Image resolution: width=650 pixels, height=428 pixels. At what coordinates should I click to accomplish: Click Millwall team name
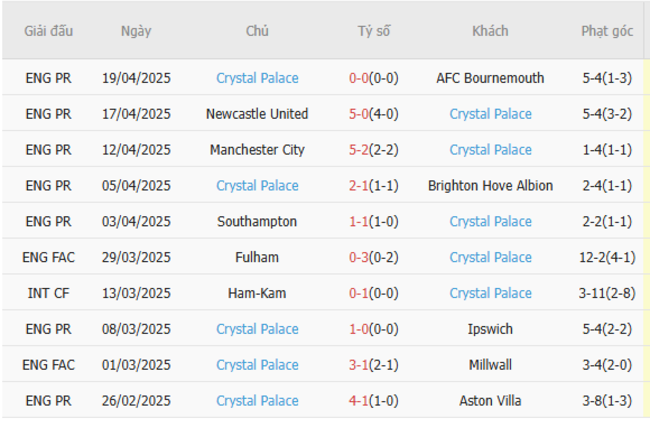490,365
